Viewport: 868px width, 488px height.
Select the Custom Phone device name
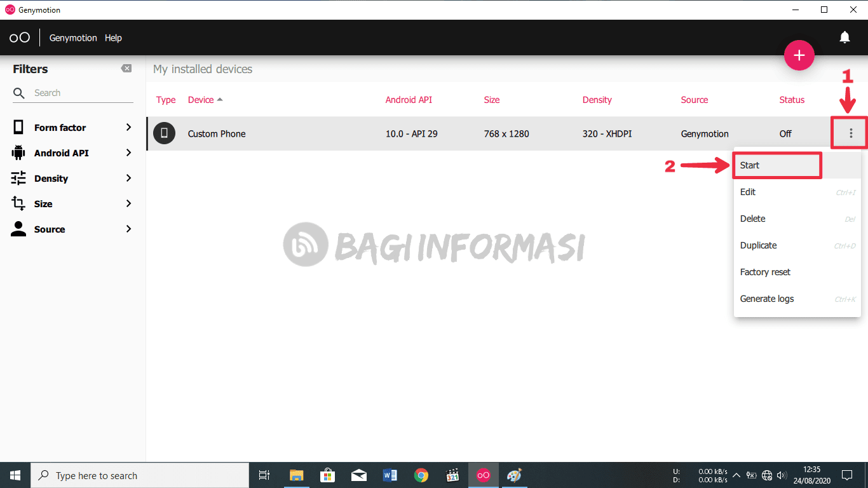217,133
